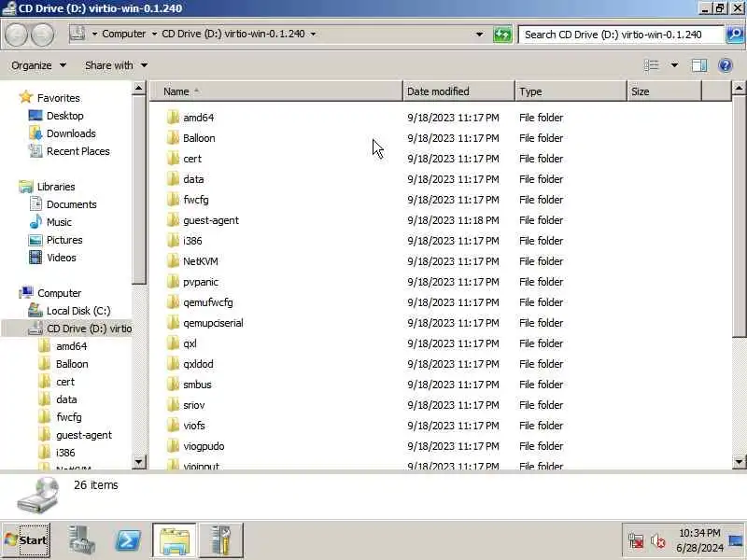Select the viogpudo folder icon
The width and height of the screenshot is (747, 560).
click(174, 446)
